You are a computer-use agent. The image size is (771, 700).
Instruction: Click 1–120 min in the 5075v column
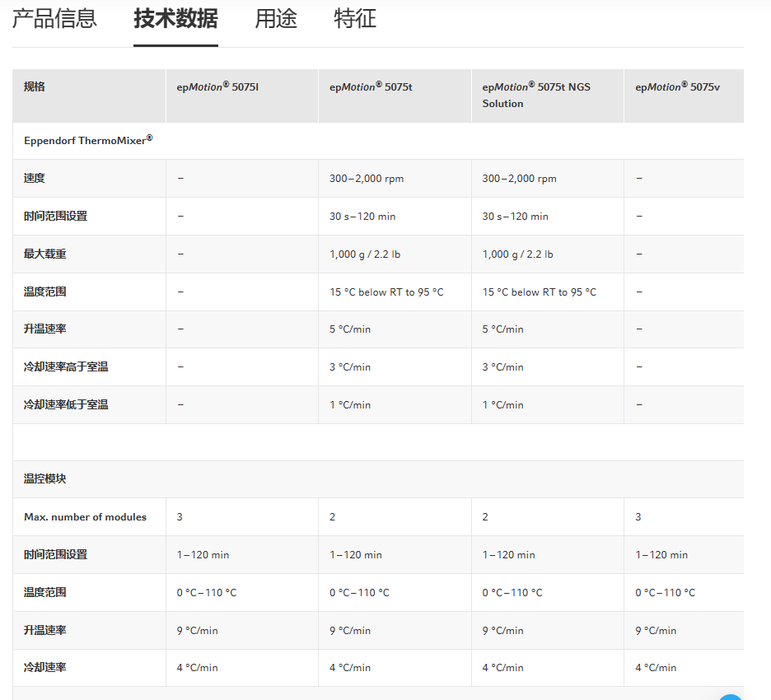[x=661, y=554]
